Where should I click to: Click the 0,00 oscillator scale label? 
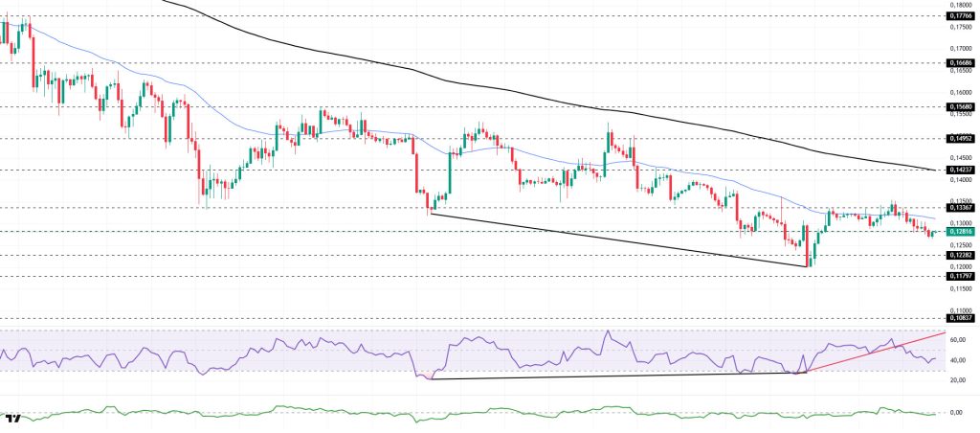957,413
